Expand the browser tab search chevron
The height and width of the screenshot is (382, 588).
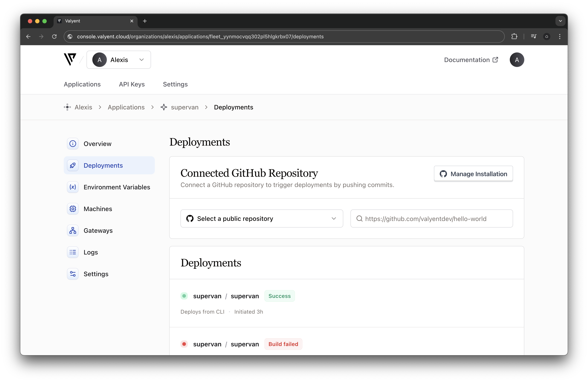coord(560,21)
